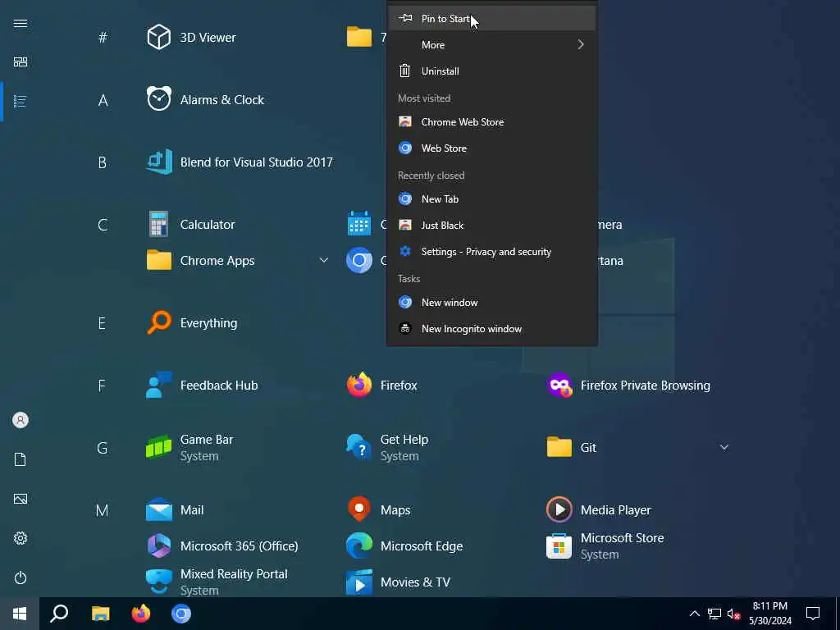840x630 pixels.
Task: Open the Mail app
Action: 176,510
